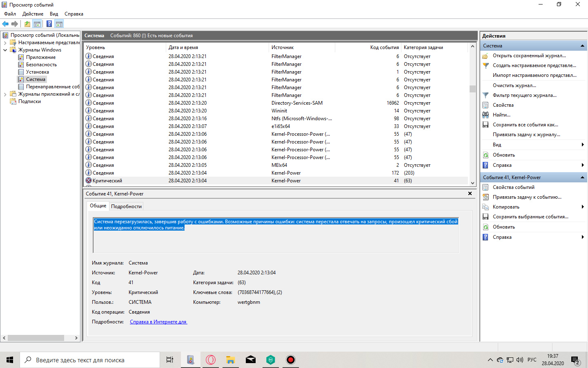Expand the Настраиваемые представления tree node
Screen dimensions: 588x368
click(5, 43)
